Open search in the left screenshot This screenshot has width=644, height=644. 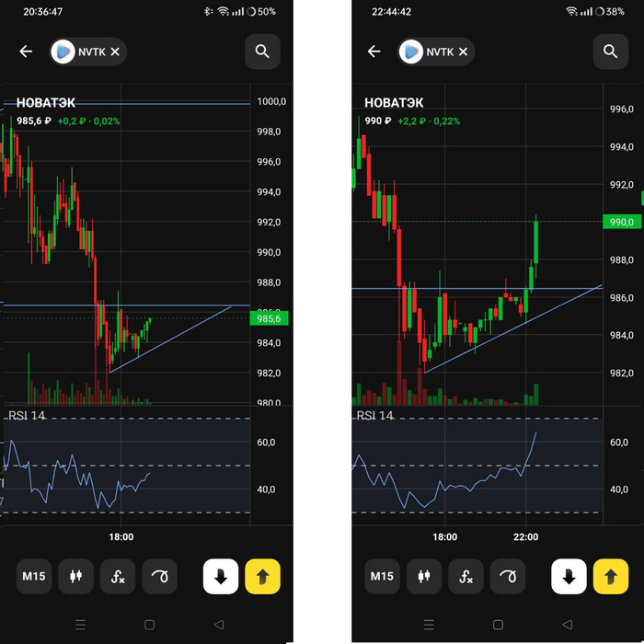[262, 52]
